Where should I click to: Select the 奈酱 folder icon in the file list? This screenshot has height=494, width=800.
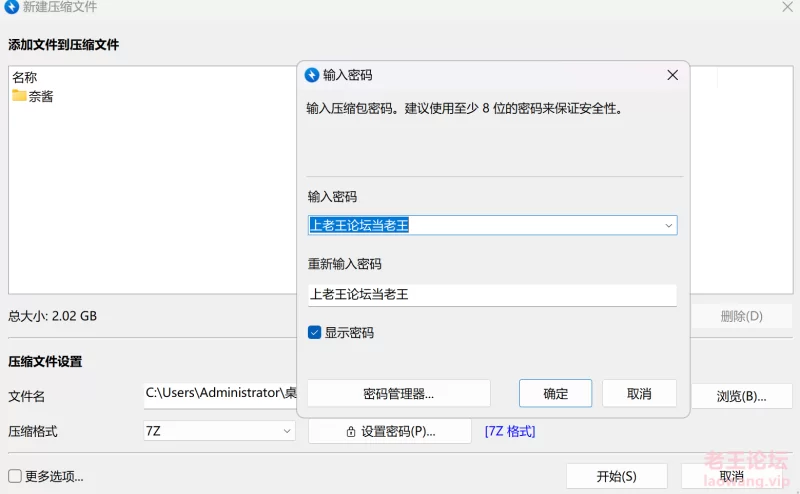(x=19, y=95)
